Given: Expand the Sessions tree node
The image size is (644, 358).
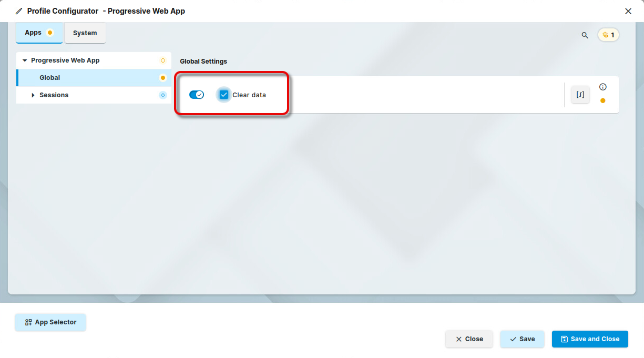Looking at the screenshot, I should (x=33, y=95).
